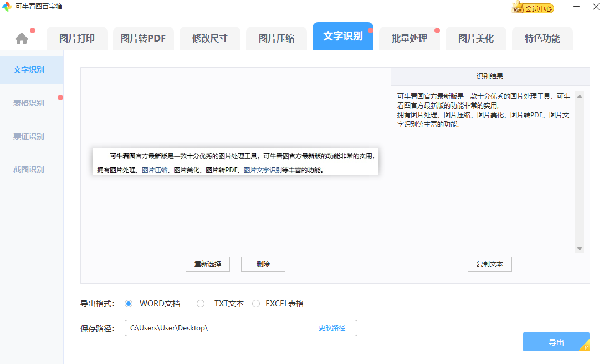Image resolution: width=604 pixels, height=364 pixels.
Task: Click the scrollbar up arrow in results
Action: coord(580,96)
